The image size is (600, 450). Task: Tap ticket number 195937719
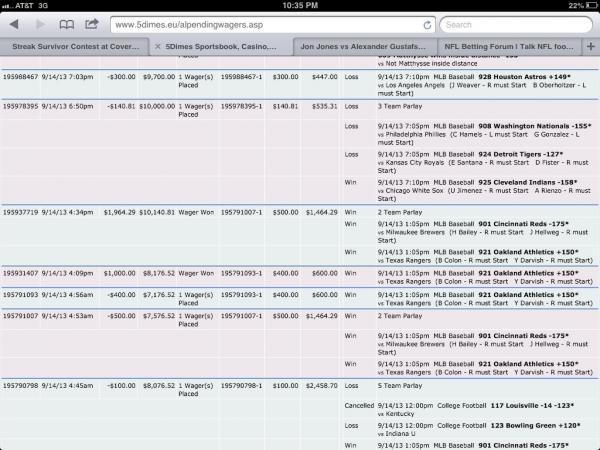pos(20,212)
